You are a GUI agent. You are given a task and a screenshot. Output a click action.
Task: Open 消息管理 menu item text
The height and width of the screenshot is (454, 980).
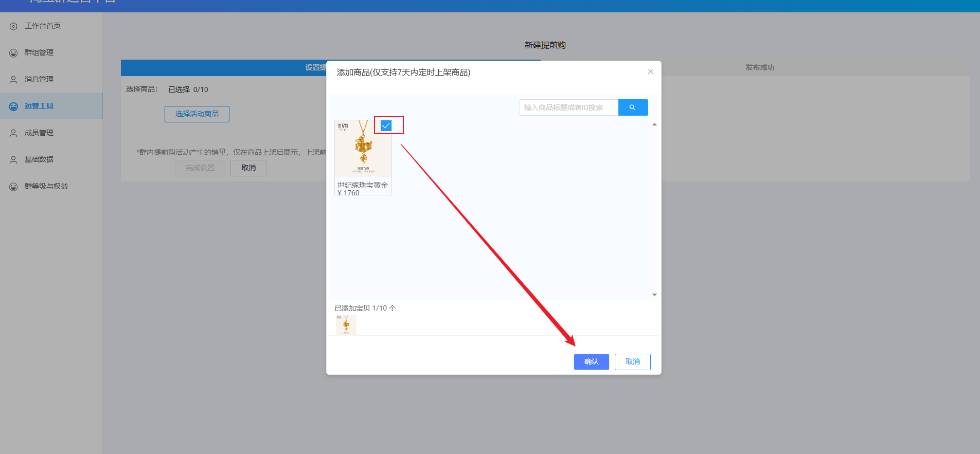39,79
